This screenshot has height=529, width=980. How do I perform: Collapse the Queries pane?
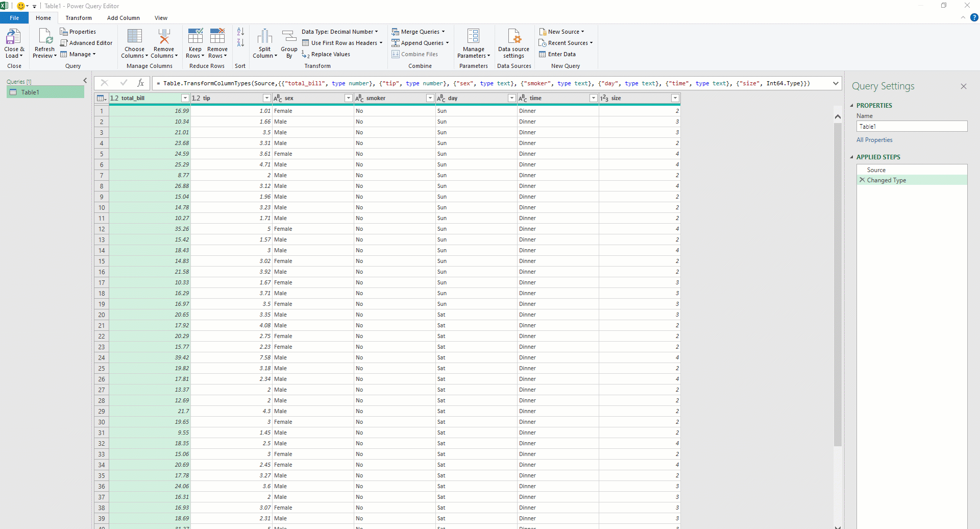pyautogui.click(x=85, y=81)
